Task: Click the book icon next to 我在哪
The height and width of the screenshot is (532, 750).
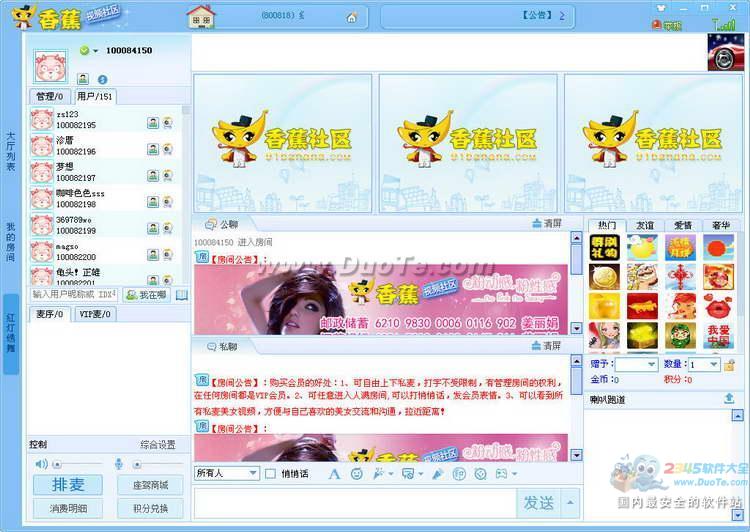Action: [182, 295]
